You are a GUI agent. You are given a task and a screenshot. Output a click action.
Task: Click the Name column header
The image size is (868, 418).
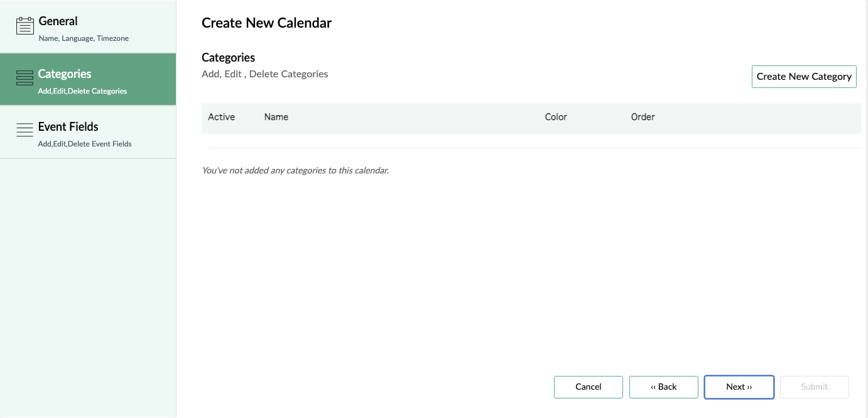(x=276, y=117)
